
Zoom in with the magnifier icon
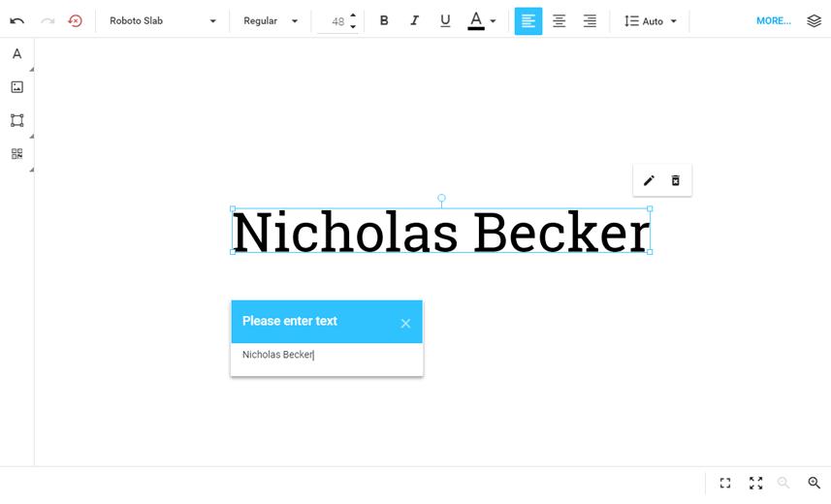[815, 483]
